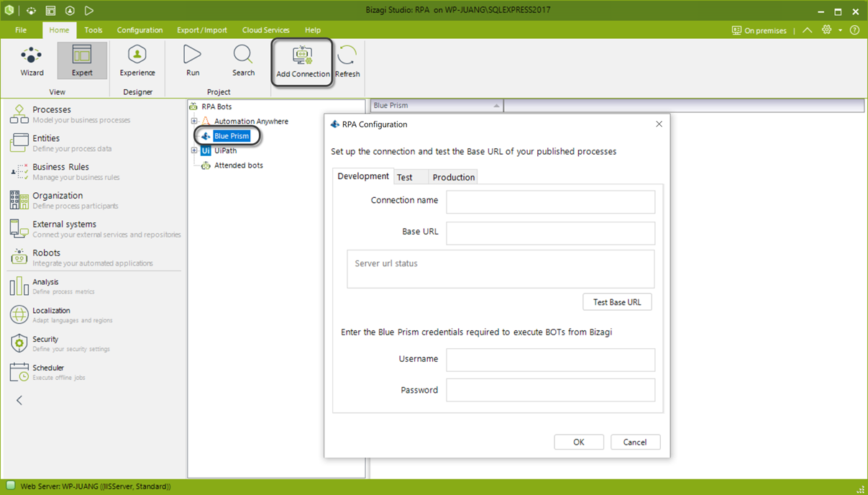This screenshot has height=495, width=868.
Task: Open the Cloud Services tab
Action: (266, 30)
